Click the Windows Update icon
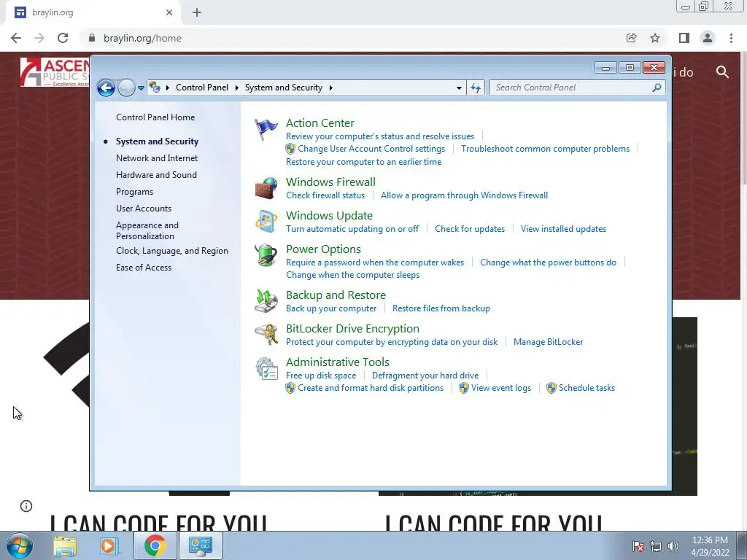Image resolution: width=747 pixels, height=560 pixels. 266,222
